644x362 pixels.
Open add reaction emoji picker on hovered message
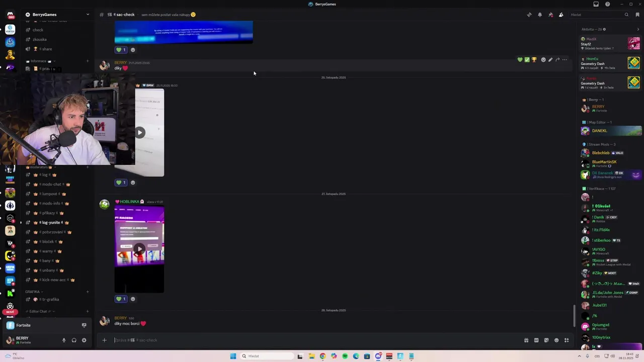click(543, 60)
